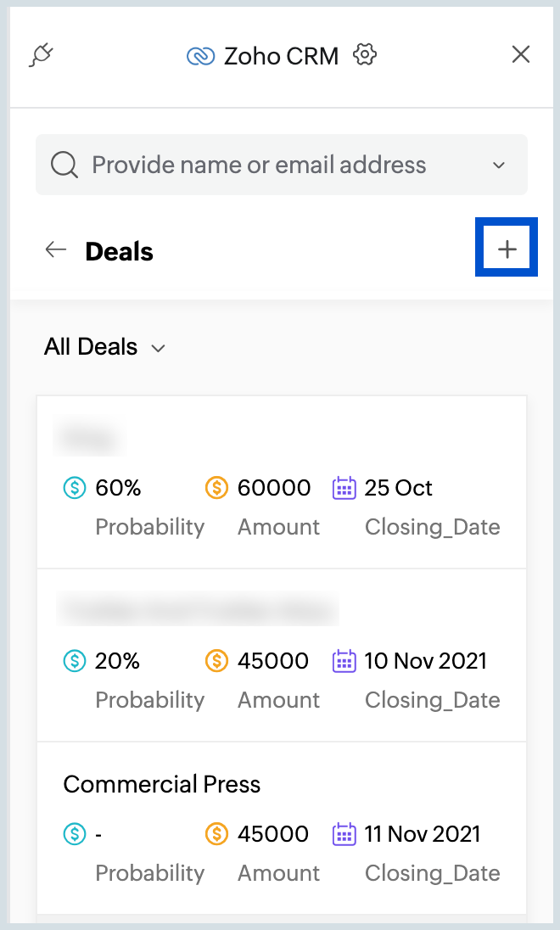Expand the search field dropdown arrow
Viewport: 560px width, 930px height.
(499, 165)
